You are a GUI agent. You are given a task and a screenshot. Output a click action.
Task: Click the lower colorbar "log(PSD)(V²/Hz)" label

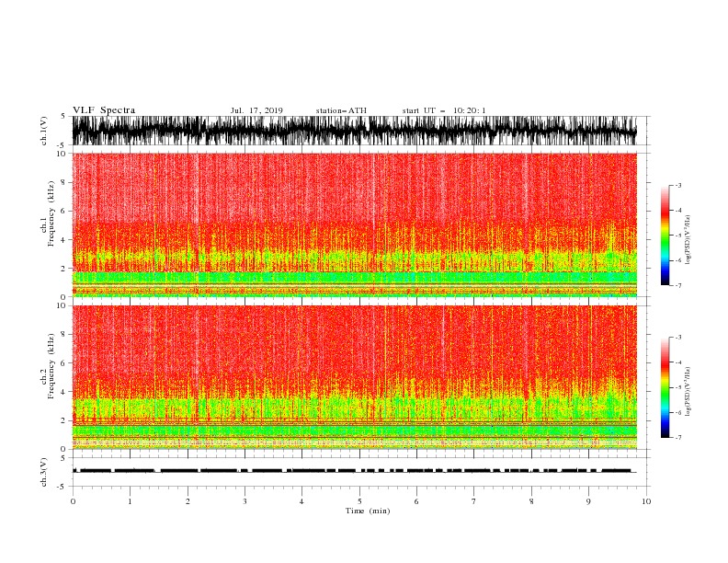(x=688, y=392)
